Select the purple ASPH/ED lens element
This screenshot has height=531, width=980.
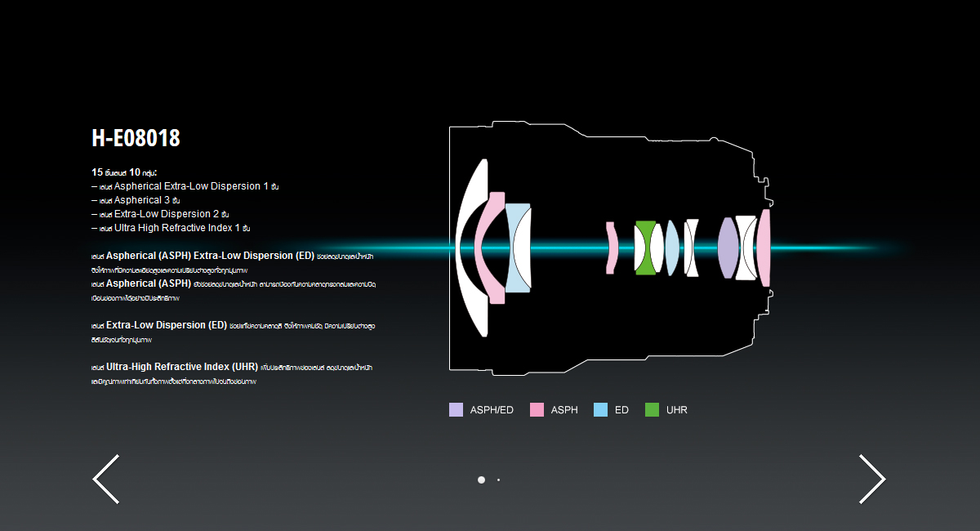click(727, 248)
